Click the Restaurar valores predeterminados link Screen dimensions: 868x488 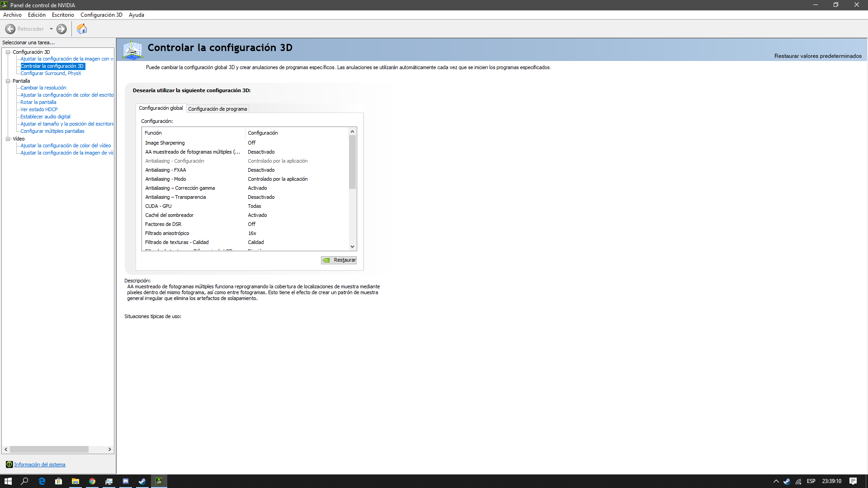click(x=817, y=56)
